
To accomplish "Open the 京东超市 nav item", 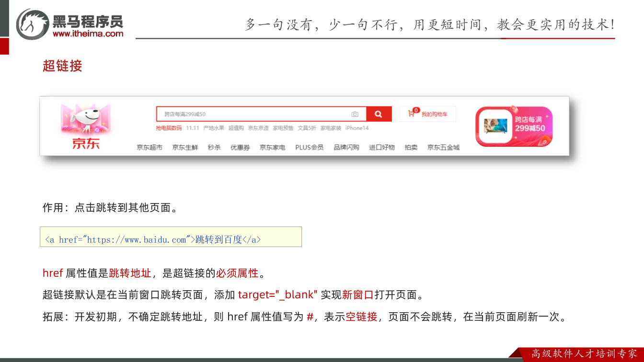I will pos(149,147).
